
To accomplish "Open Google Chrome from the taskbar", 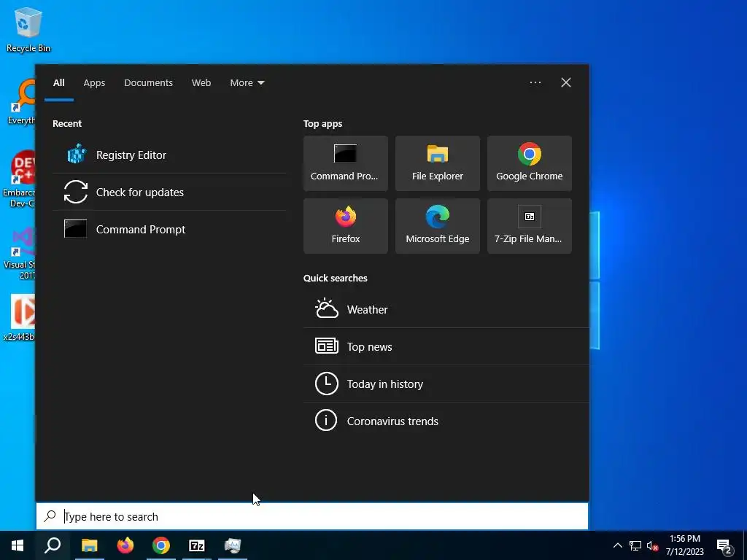I will point(161,545).
